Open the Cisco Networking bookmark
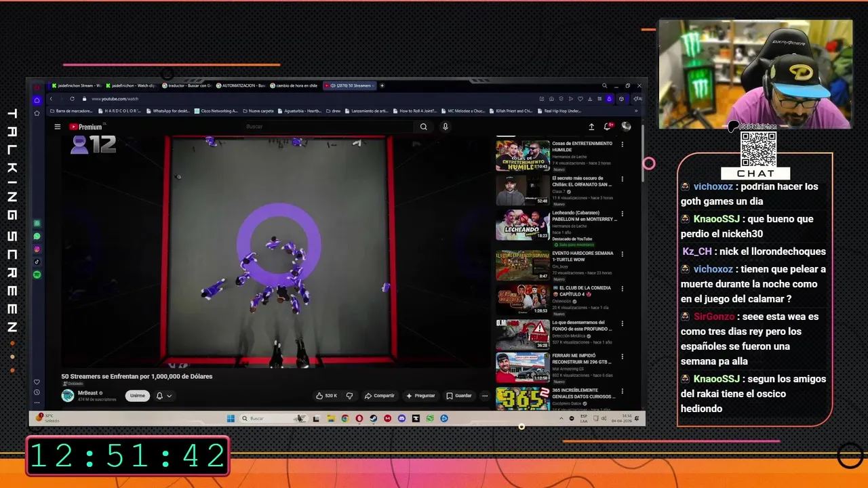This screenshot has width=868, height=488. click(216, 110)
